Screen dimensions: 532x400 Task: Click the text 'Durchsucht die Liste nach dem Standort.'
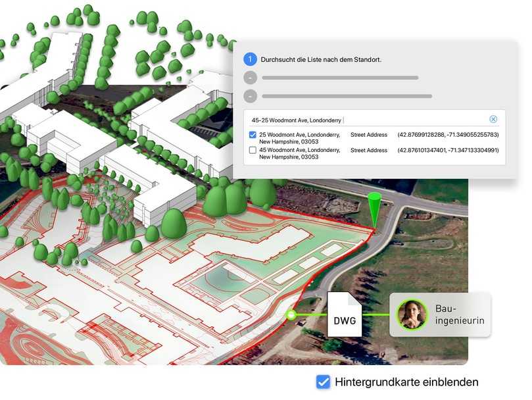tap(321, 59)
